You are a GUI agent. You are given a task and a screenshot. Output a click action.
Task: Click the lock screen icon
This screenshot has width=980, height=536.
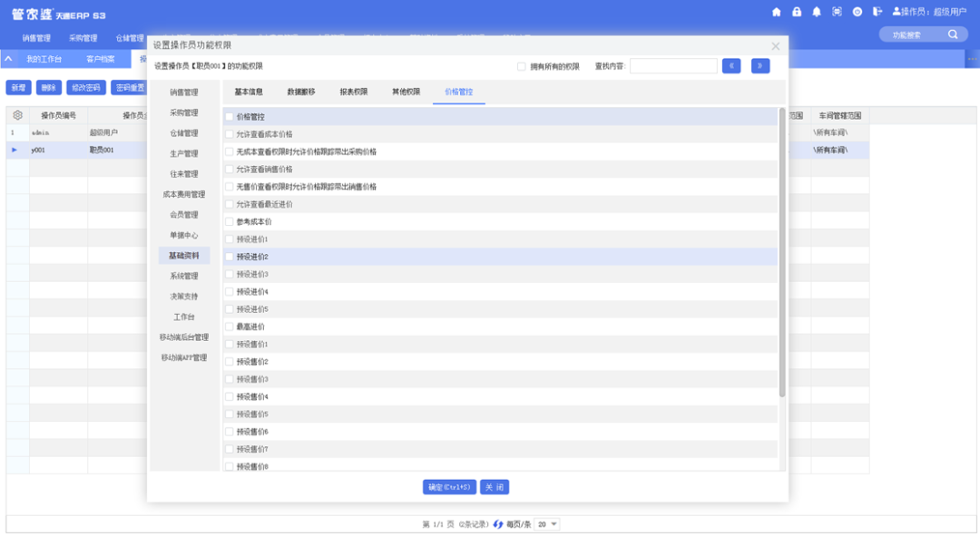(797, 12)
